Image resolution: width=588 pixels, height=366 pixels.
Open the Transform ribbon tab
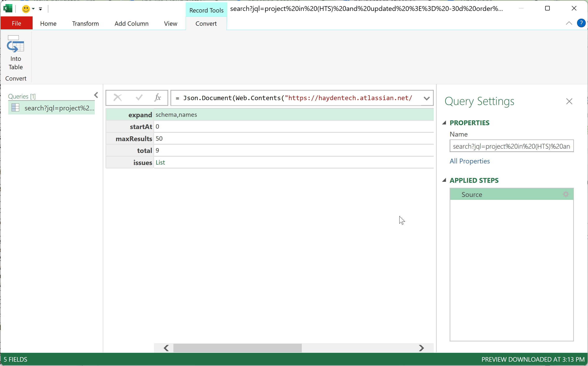85,23
